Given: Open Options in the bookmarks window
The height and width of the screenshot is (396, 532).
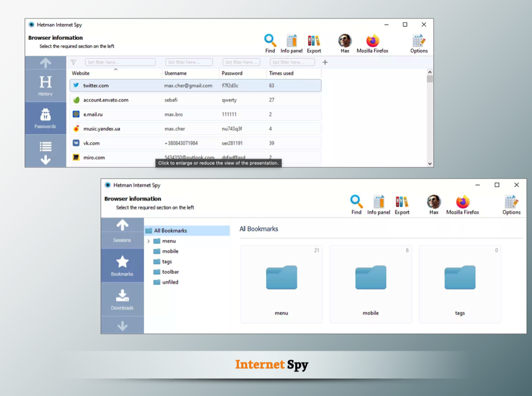Looking at the screenshot, I should pyautogui.click(x=511, y=202).
